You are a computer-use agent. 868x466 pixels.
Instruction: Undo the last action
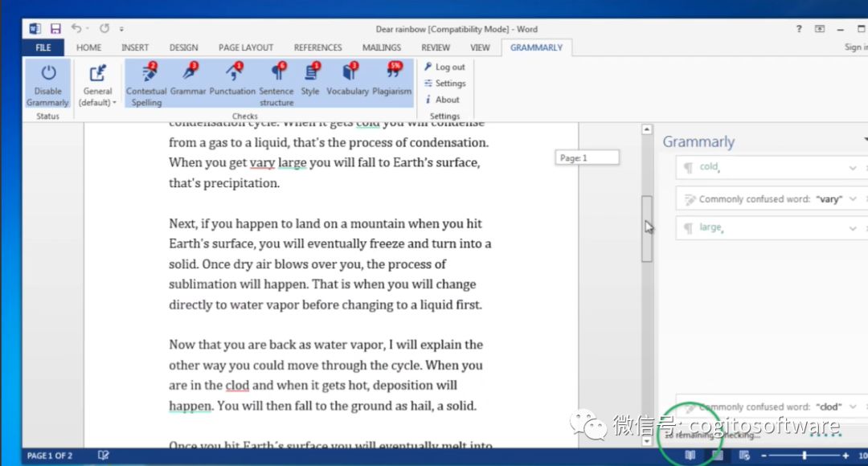(76, 28)
